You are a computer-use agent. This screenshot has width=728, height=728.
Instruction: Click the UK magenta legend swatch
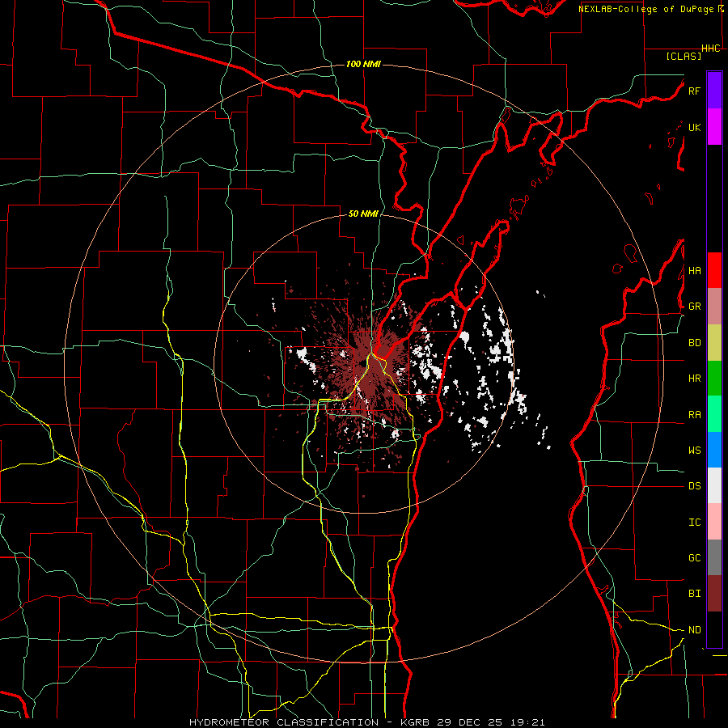[x=714, y=127]
